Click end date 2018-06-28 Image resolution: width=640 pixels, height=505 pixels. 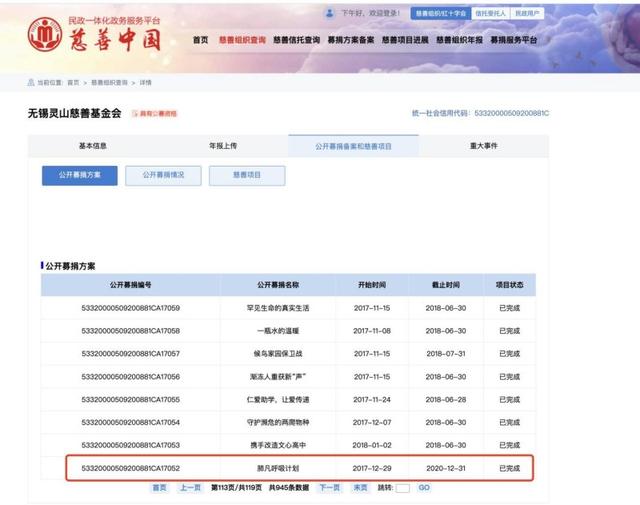point(446,399)
